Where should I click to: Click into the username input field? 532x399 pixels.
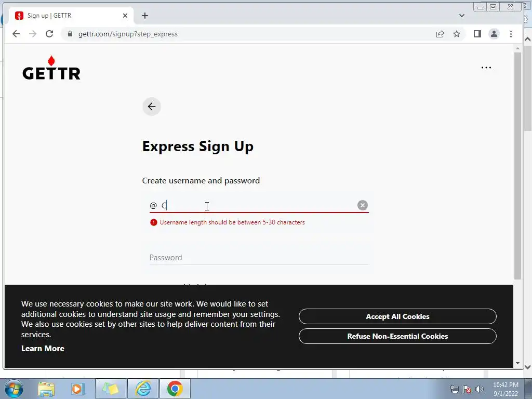coord(258,206)
